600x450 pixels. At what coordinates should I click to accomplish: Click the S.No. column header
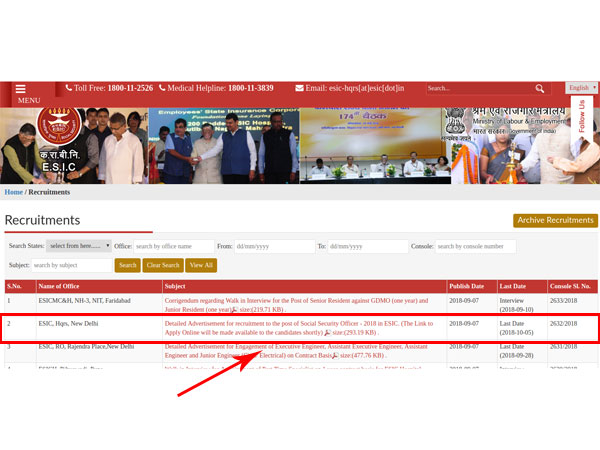tap(20, 286)
